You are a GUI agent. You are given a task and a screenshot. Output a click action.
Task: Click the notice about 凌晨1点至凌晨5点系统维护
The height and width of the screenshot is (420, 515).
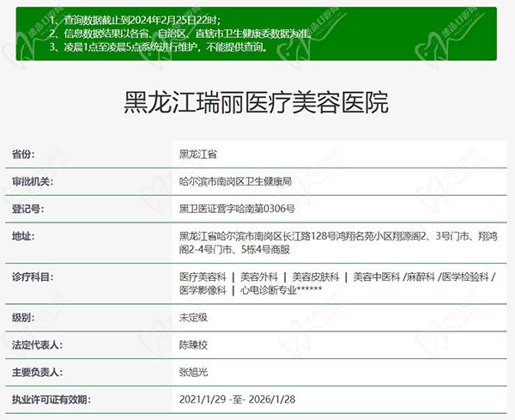tap(158, 47)
